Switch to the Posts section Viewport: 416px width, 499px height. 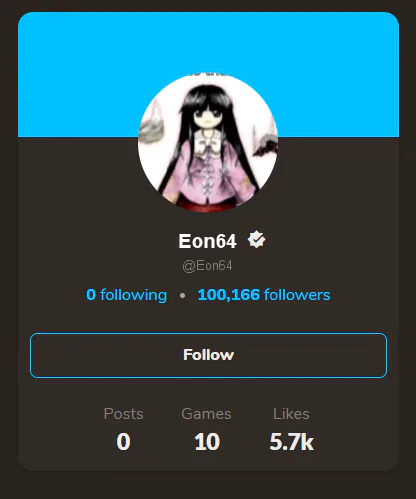point(123,414)
